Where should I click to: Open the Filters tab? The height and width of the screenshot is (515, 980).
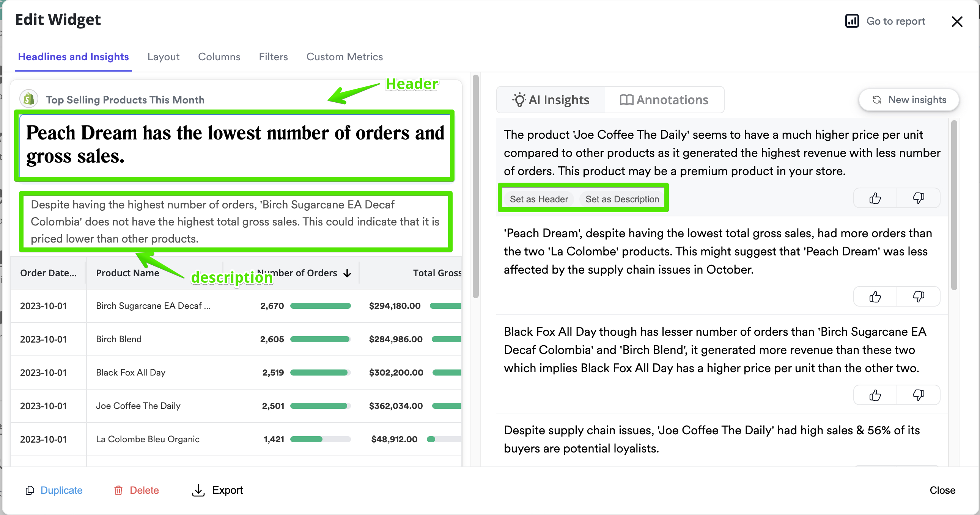point(273,56)
